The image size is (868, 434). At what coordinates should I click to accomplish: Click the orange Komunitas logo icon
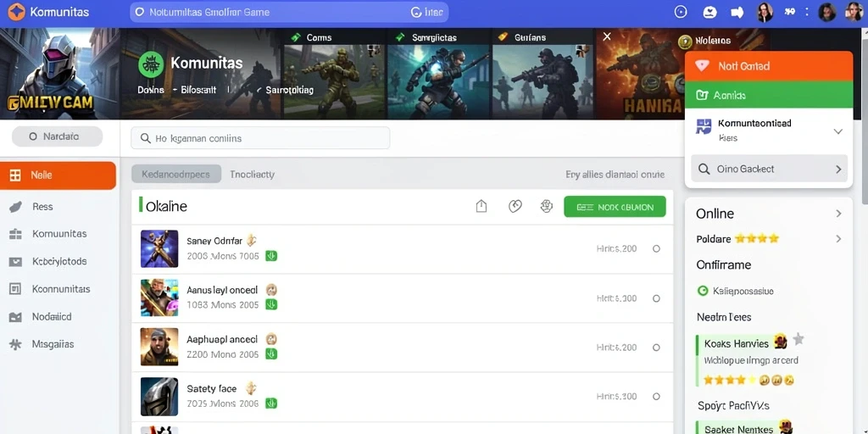tap(16, 12)
